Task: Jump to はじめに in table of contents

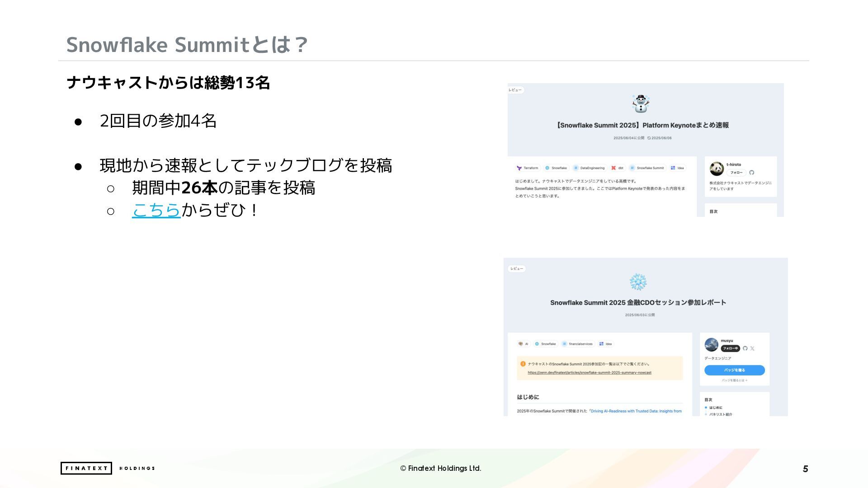Action: 716,408
